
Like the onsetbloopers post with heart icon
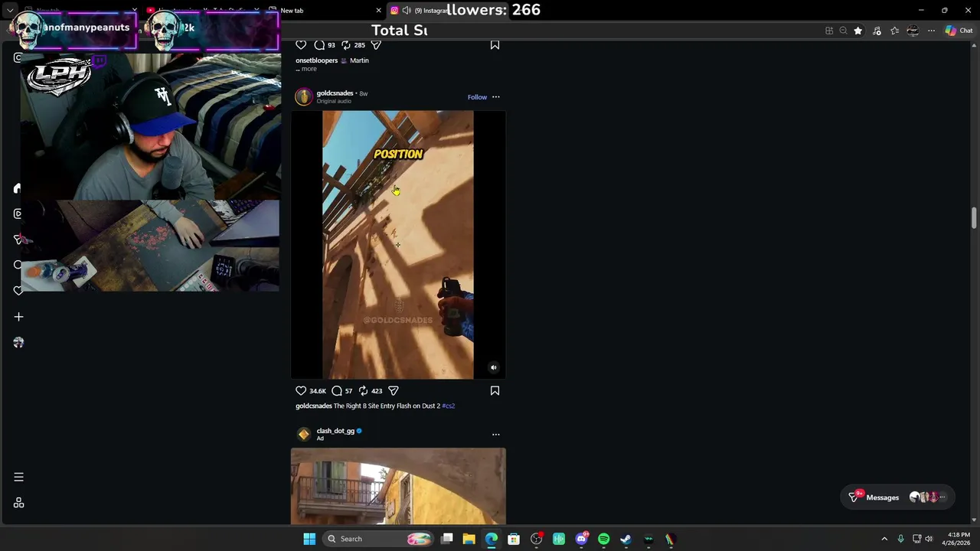301,45
